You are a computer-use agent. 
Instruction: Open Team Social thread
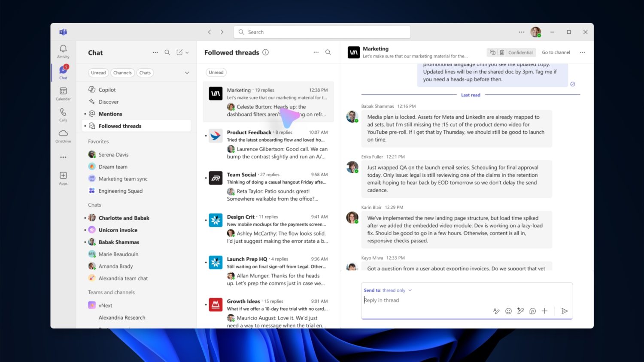[x=268, y=187]
